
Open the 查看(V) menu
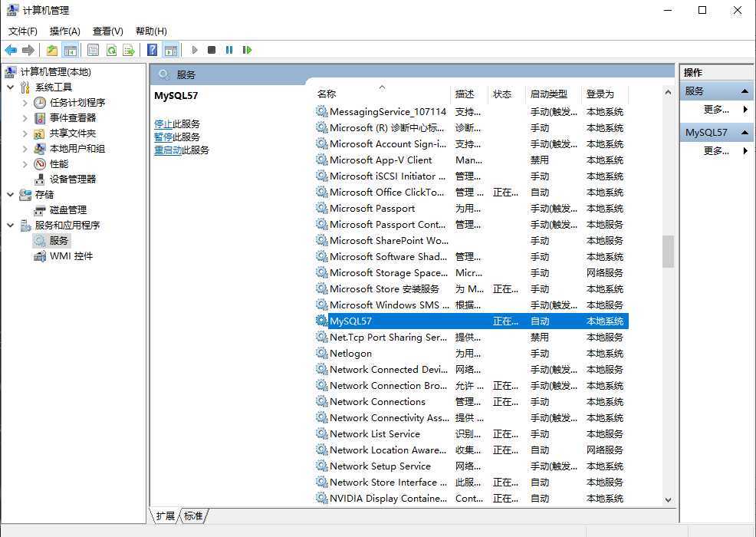coord(107,31)
